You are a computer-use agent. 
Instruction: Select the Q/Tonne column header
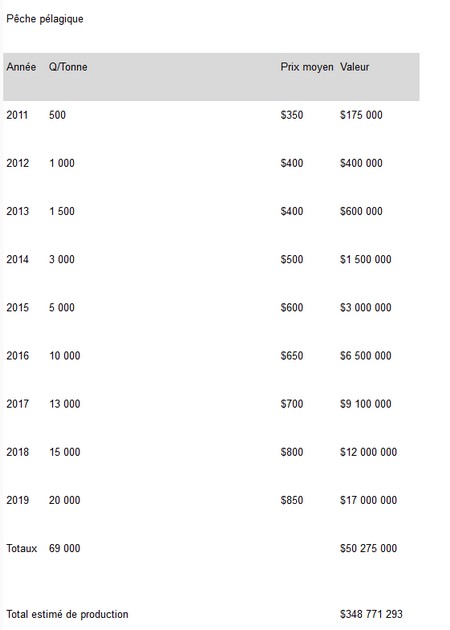point(68,67)
